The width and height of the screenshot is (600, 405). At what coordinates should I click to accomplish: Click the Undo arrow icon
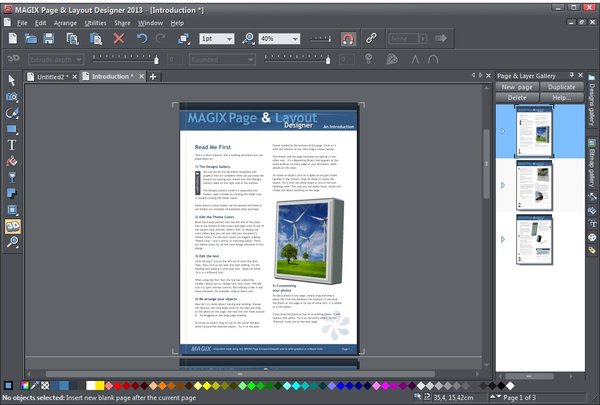click(142, 38)
